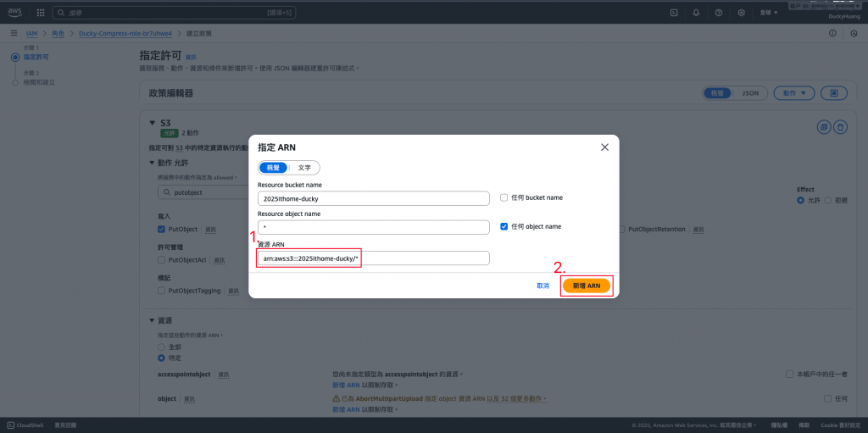Check 本帳戶中的任一者 checkbox
This screenshot has height=433, width=868.
coord(790,375)
